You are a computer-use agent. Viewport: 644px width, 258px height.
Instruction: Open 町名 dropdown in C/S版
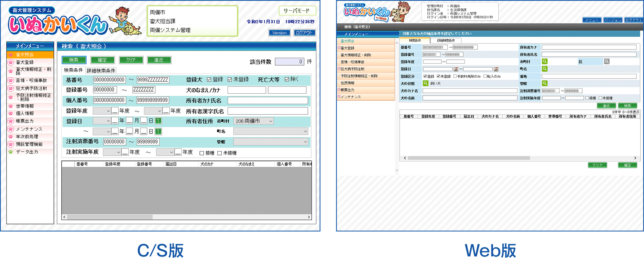tap(271, 132)
